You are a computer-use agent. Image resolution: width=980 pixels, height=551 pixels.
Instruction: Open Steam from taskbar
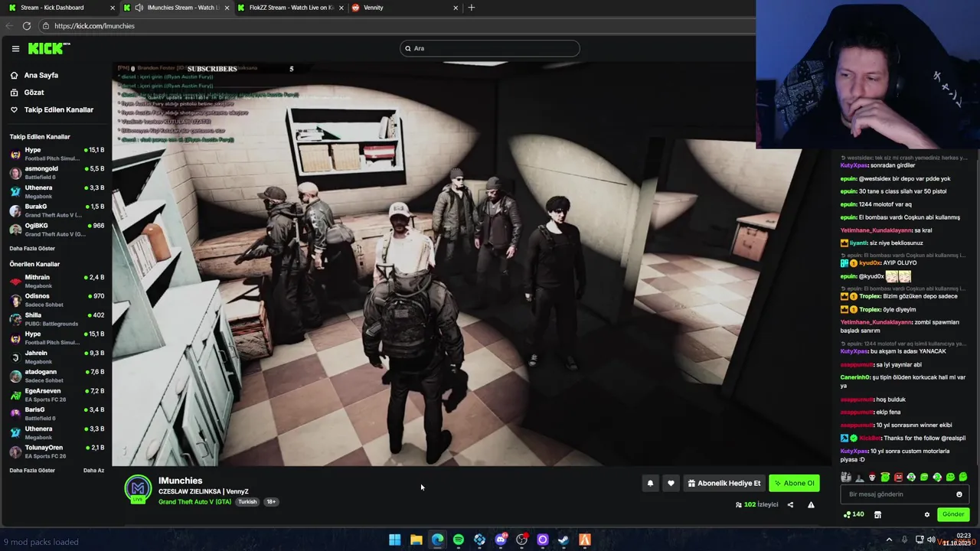[563, 540]
